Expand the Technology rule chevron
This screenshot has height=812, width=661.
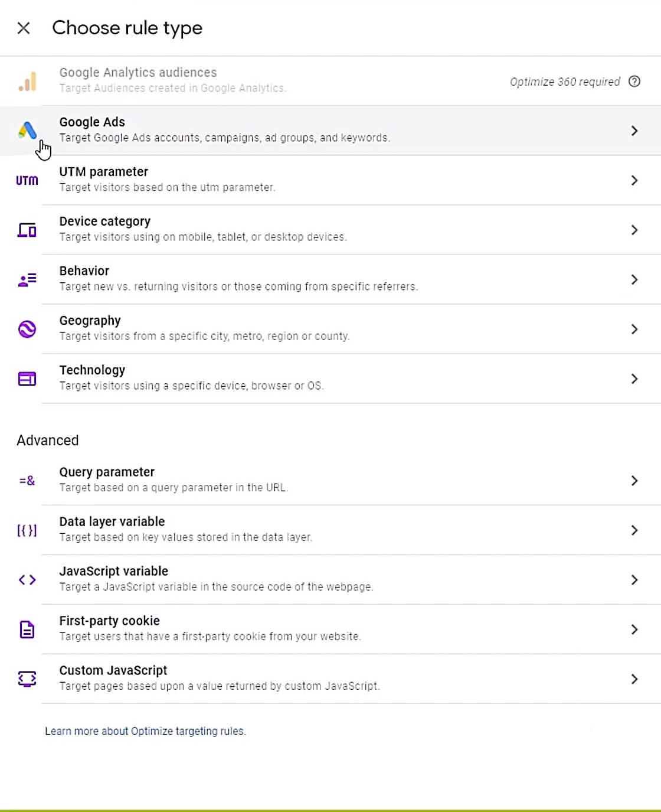point(634,379)
